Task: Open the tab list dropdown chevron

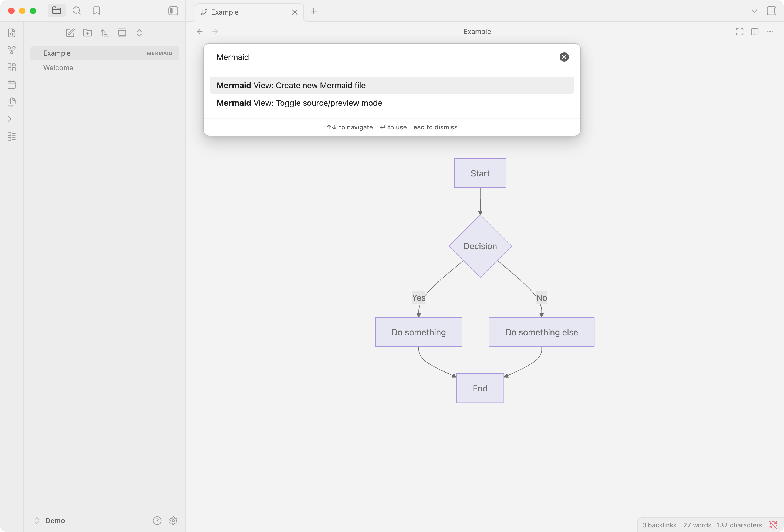Action: (754, 11)
